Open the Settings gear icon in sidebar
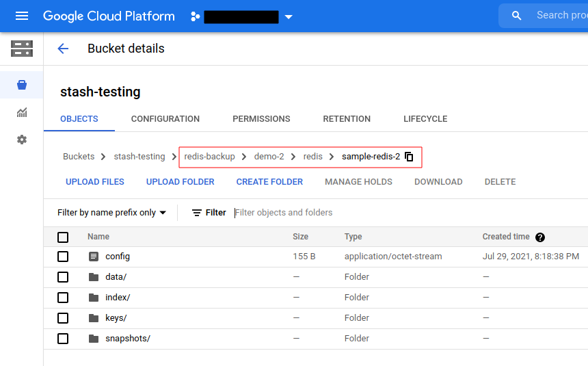The image size is (588, 366). (22, 140)
